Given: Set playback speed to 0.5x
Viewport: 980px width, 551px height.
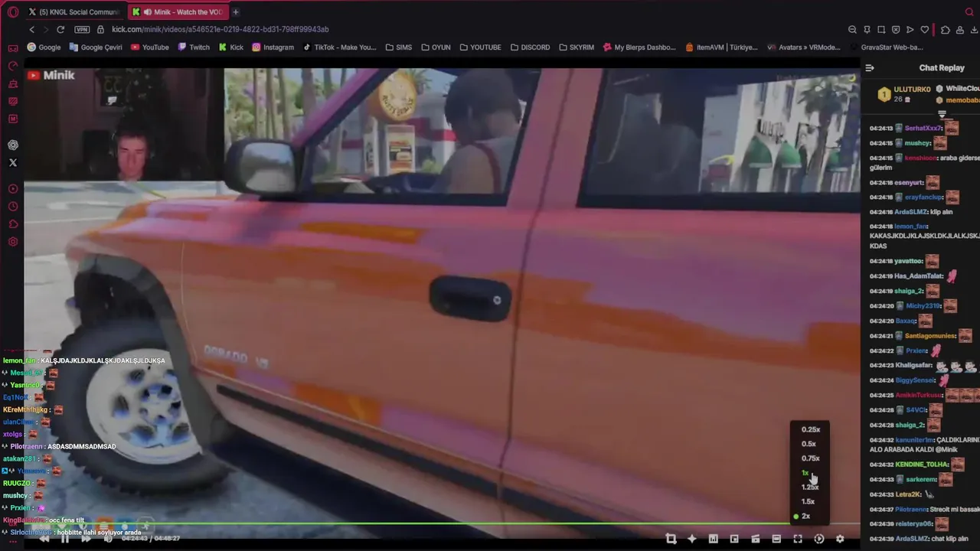Looking at the screenshot, I should point(810,444).
